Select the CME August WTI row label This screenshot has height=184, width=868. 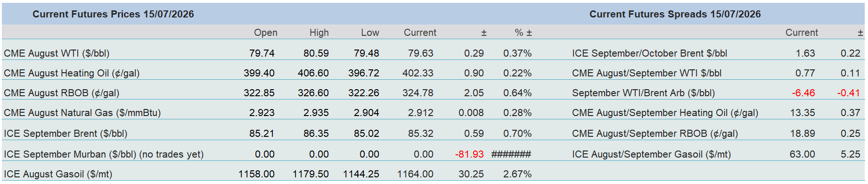(x=57, y=53)
